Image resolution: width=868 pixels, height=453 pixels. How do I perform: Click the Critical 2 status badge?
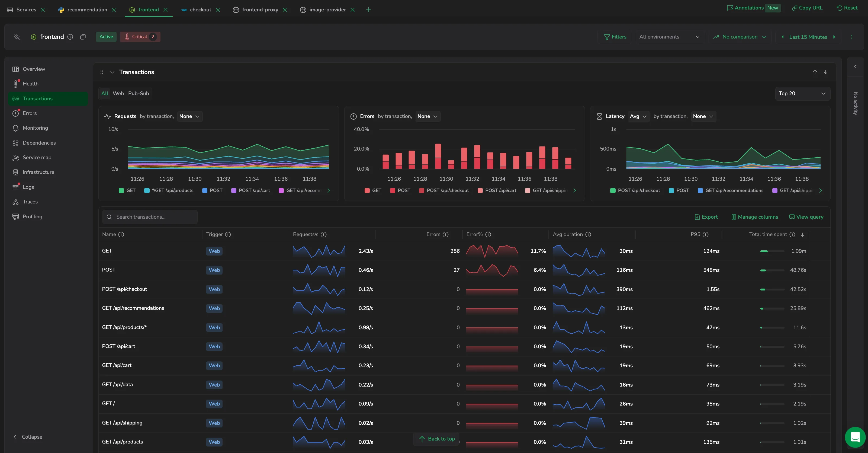[x=140, y=37]
